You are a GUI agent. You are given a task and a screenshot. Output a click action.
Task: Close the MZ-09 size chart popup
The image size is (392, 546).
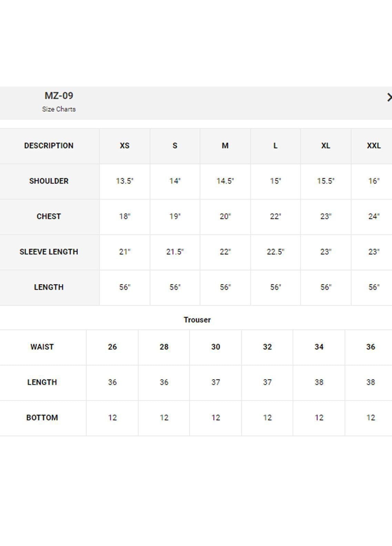(x=389, y=98)
